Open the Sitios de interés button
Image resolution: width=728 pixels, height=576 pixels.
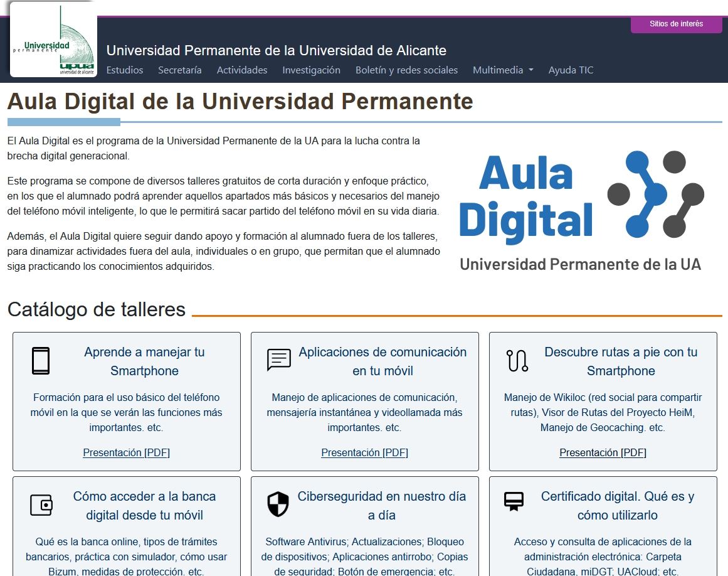point(676,24)
